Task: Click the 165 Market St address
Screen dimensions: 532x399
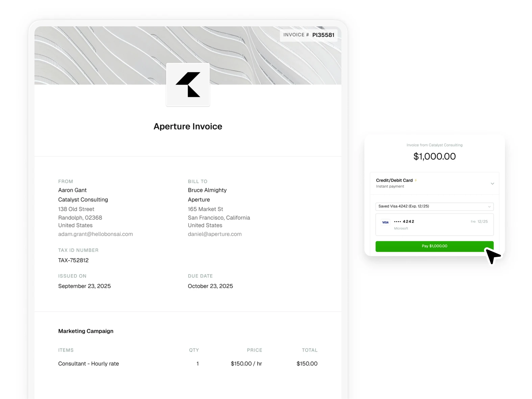Action: (205, 209)
